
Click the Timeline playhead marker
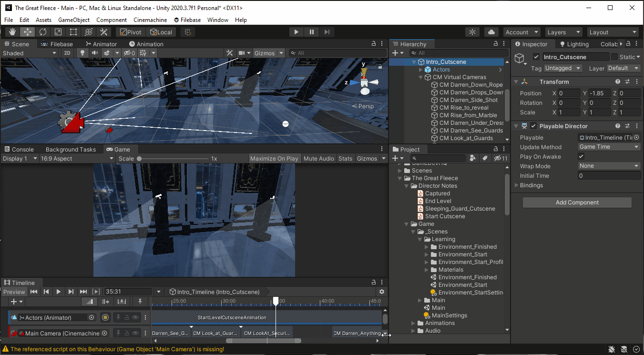276,301
